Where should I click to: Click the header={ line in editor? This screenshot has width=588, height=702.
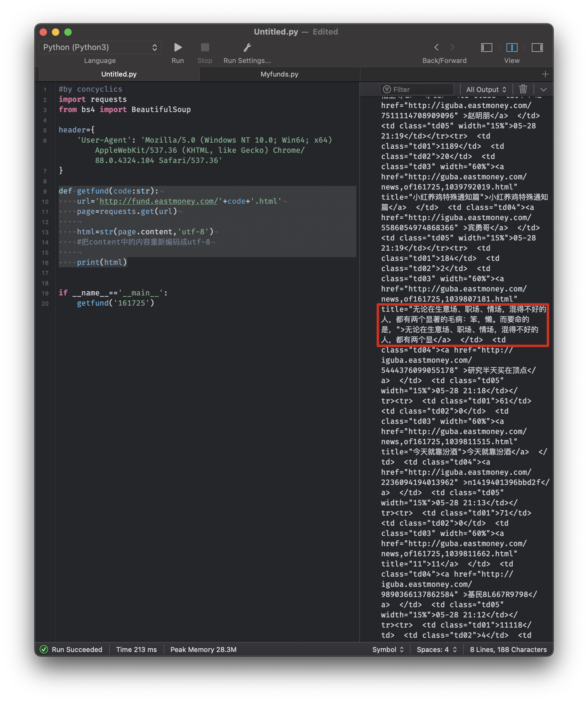[77, 130]
